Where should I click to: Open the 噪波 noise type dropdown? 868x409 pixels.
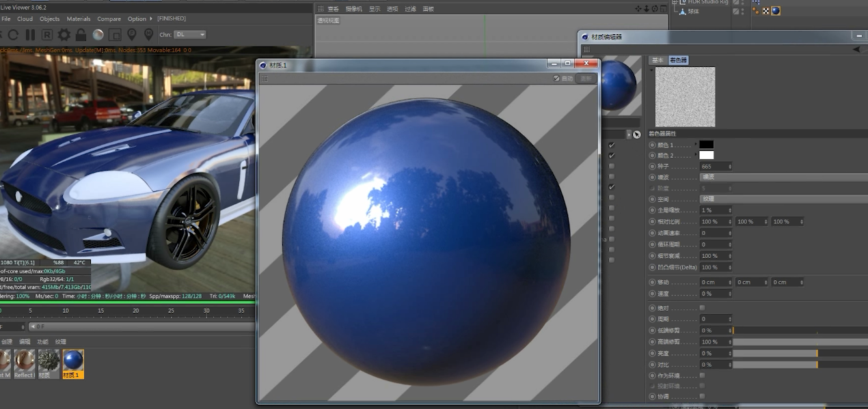point(784,177)
